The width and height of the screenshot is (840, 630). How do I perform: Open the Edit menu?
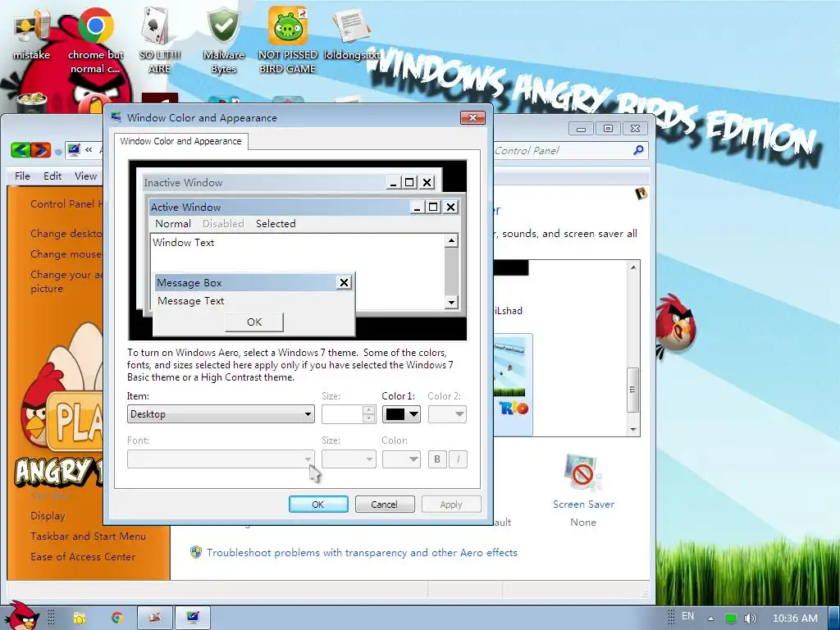pyautogui.click(x=52, y=176)
